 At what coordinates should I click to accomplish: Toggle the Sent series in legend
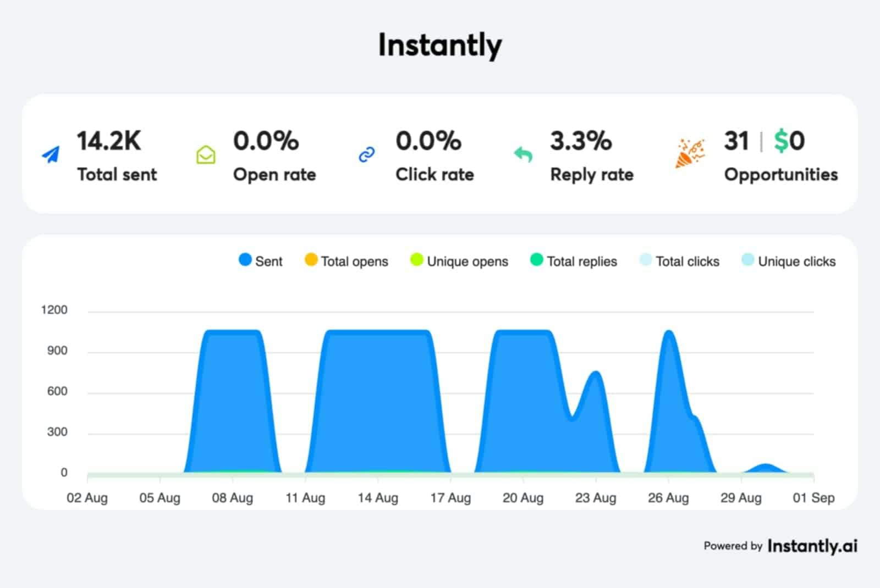pos(260,261)
